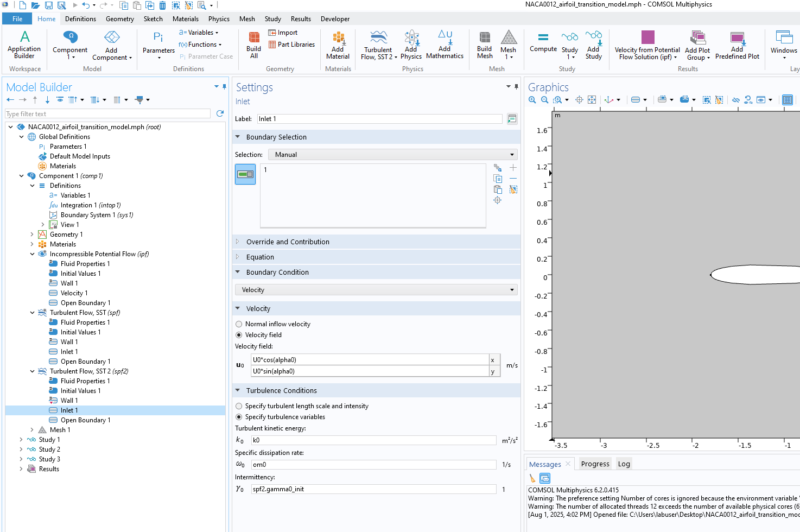
Task: Click Import in the Geometry group
Action: pyautogui.click(x=283, y=33)
